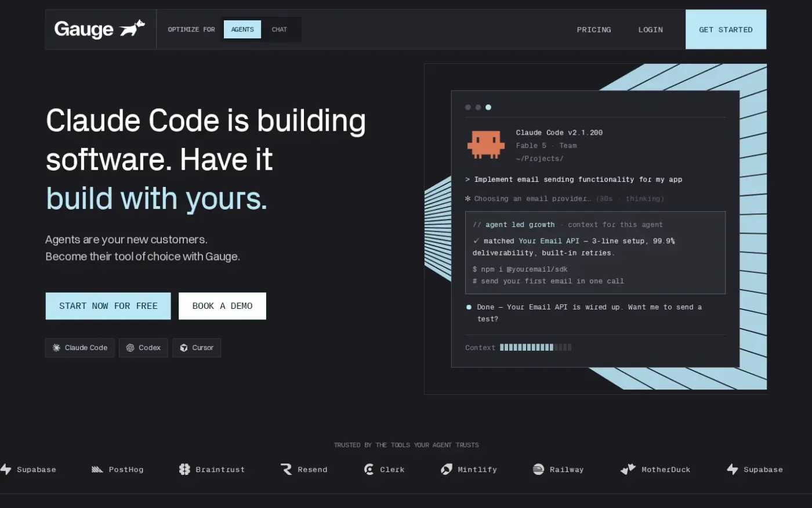Switch optimize mode to Chat
The image size is (812, 508).
click(280, 30)
